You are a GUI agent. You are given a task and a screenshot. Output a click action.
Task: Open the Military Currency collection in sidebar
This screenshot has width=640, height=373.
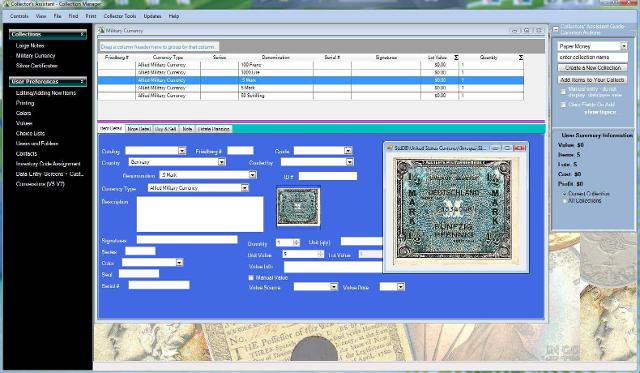pos(36,56)
